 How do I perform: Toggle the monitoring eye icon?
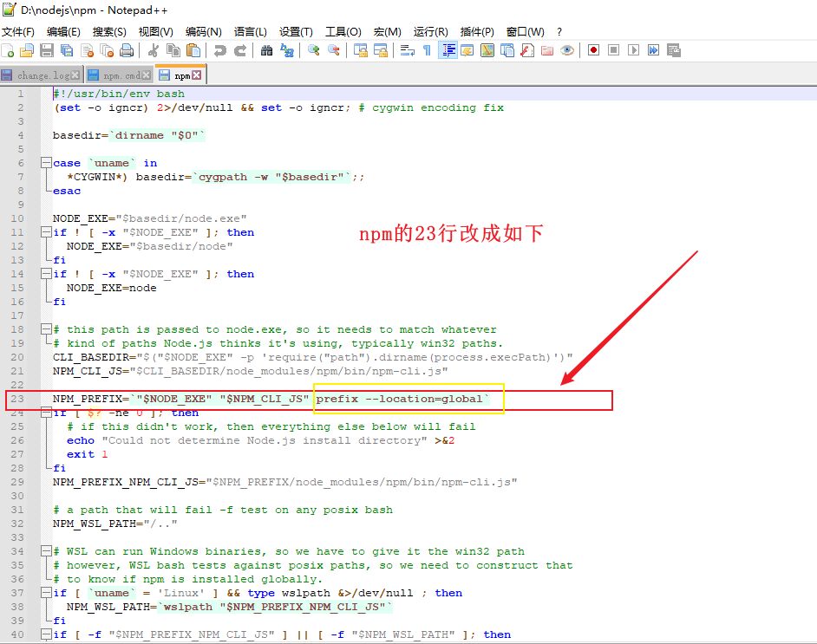[x=567, y=50]
